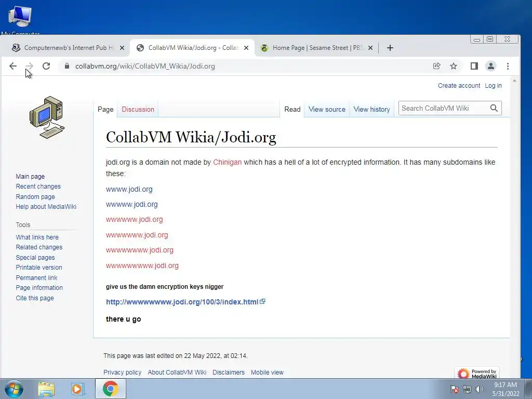Click the Create account link

[459, 86]
